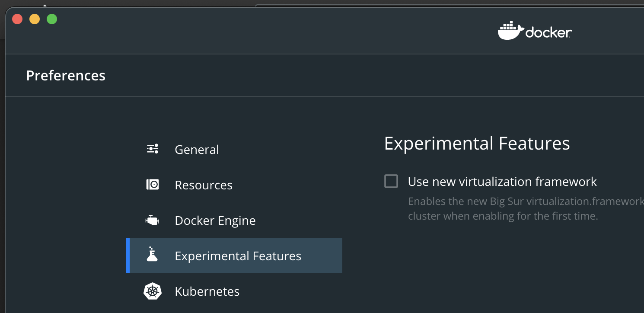Enable Use new virtualization framework checkbox
This screenshot has height=313, width=644.
click(391, 181)
